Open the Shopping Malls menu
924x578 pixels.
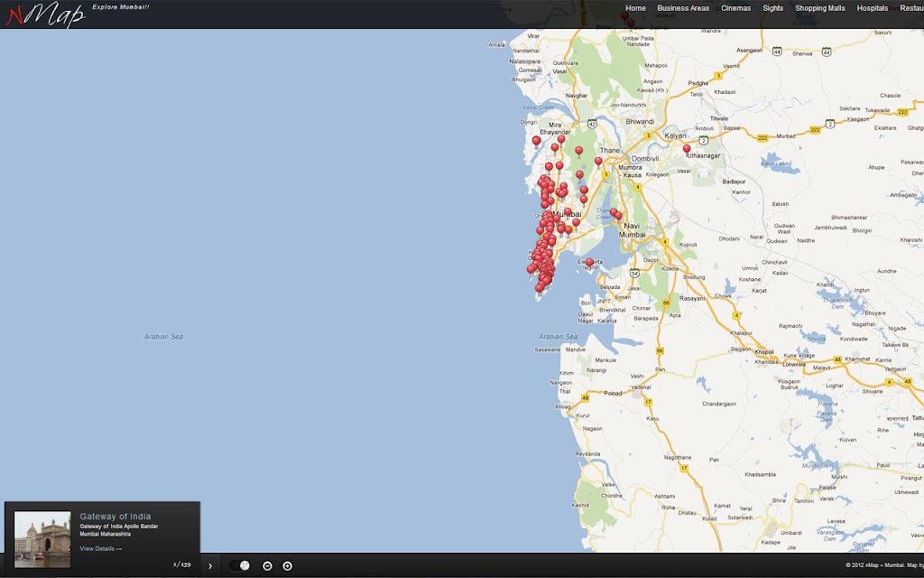point(819,8)
